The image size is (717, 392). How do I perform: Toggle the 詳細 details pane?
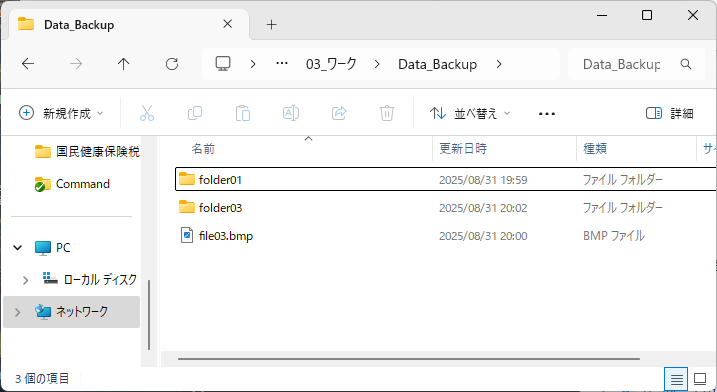point(669,113)
